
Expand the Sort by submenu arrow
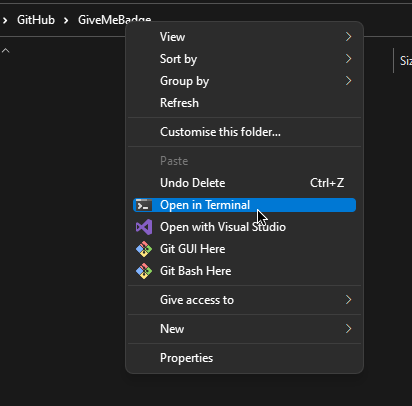[348, 59]
